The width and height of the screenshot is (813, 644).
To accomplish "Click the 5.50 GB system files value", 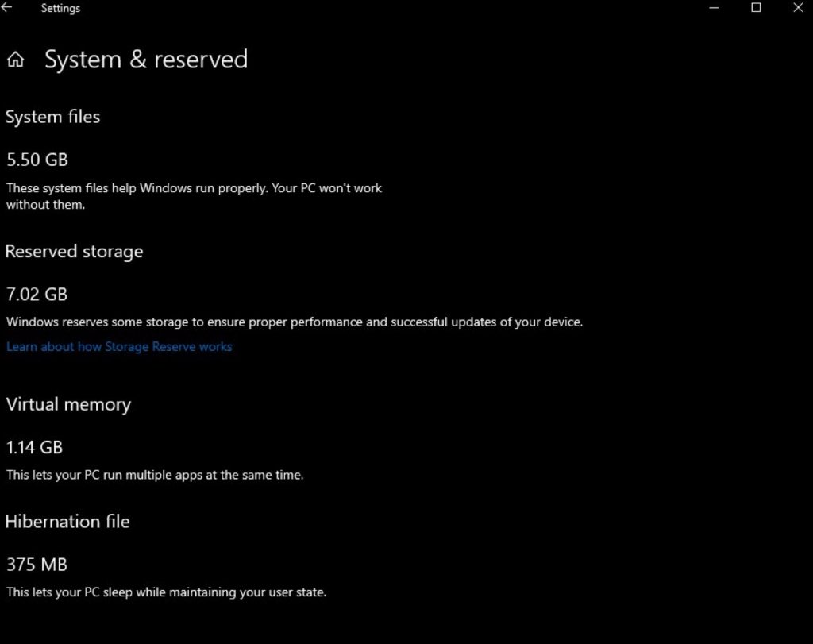I will click(37, 160).
